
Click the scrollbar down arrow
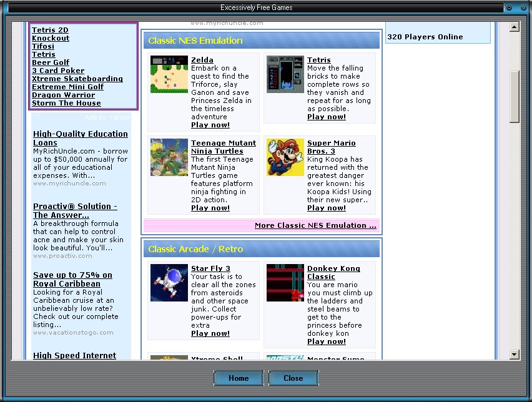pos(515,355)
